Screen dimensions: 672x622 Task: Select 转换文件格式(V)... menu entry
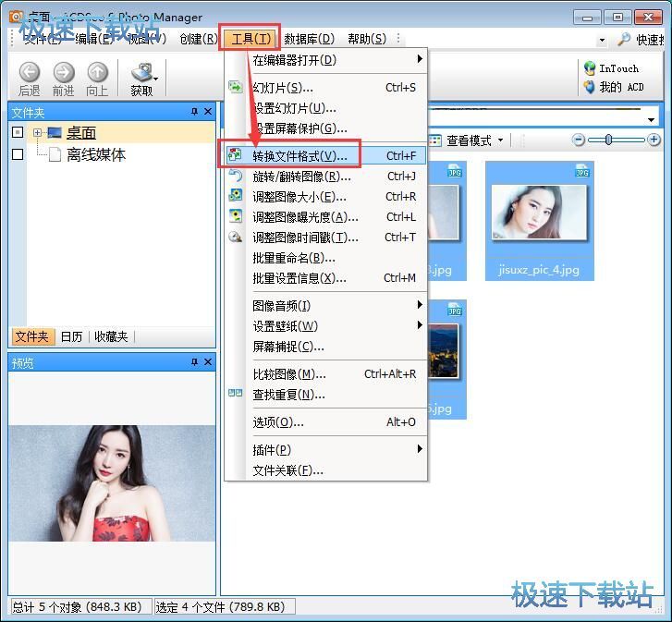(x=325, y=155)
